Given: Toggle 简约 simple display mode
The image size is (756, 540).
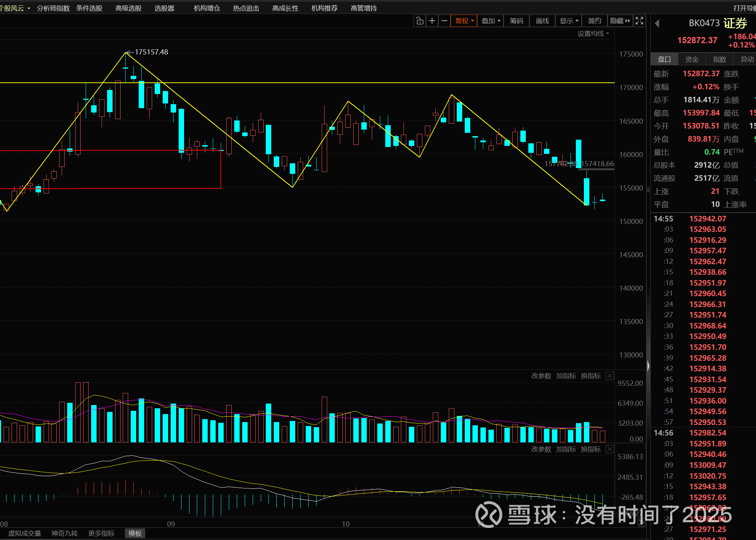Looking at the screenshot, I should tap(594, 21).
